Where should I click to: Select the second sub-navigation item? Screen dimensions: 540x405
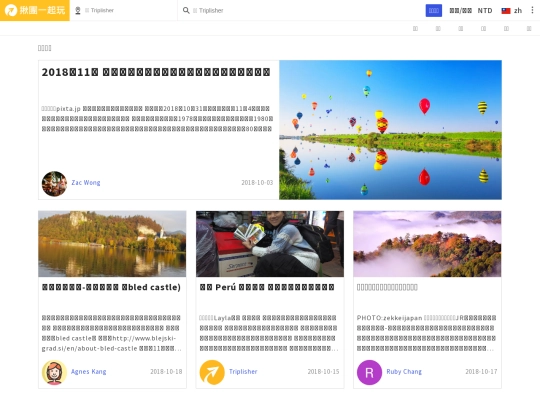[x=438, y=29]
